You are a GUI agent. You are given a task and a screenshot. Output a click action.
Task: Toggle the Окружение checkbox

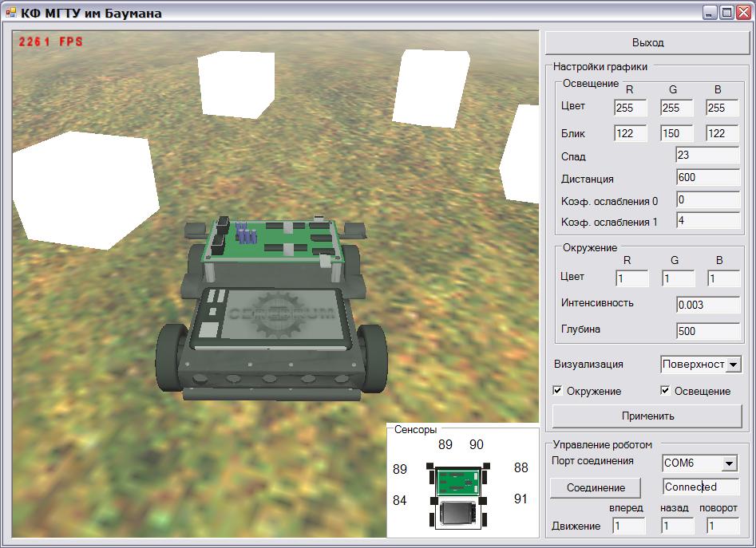click(x=557, y=391)
